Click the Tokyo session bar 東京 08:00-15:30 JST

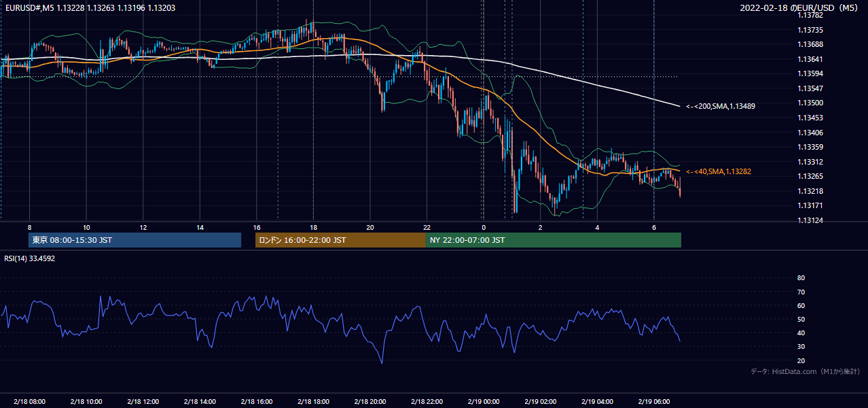click(x=134, y=240)
